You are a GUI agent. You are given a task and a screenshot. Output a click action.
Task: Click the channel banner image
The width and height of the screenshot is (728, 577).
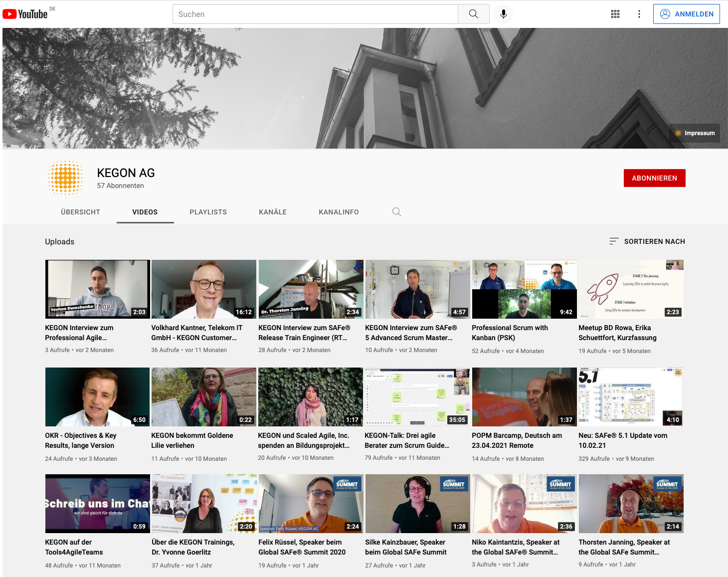tap(365, 88)
